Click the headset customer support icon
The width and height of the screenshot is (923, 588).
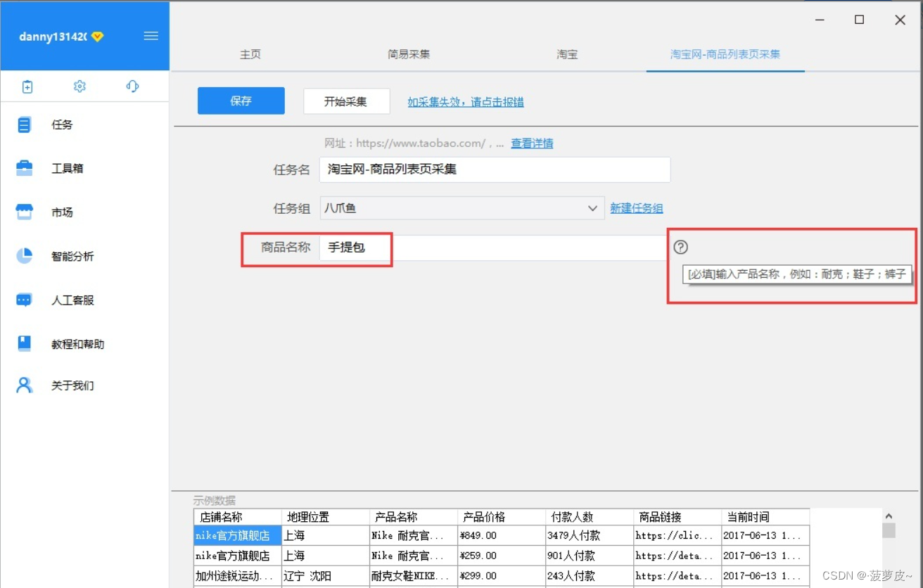(x=132, y=87)
